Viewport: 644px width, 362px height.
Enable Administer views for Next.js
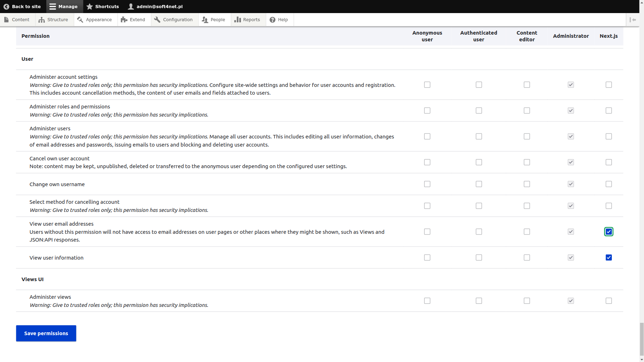click(609, 301)
